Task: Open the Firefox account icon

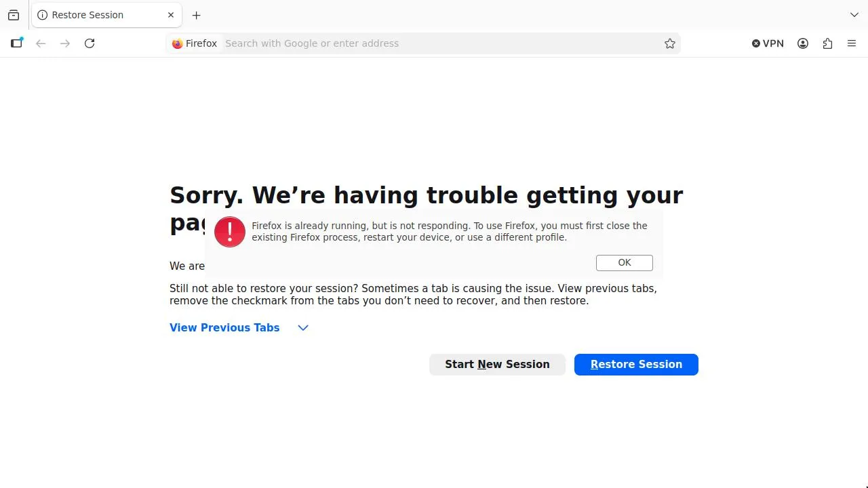Action: click(803, 43)
